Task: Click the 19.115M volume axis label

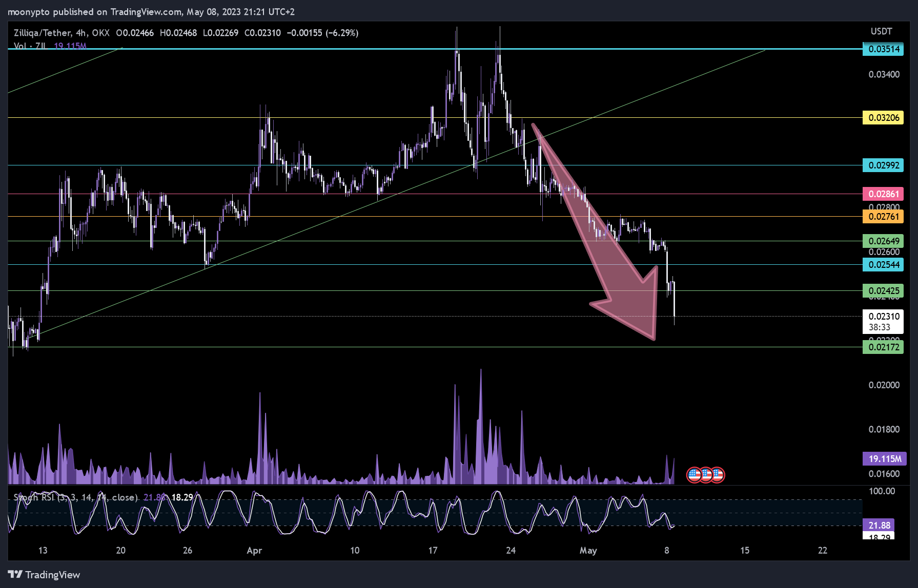Action: tap(885, 459)
